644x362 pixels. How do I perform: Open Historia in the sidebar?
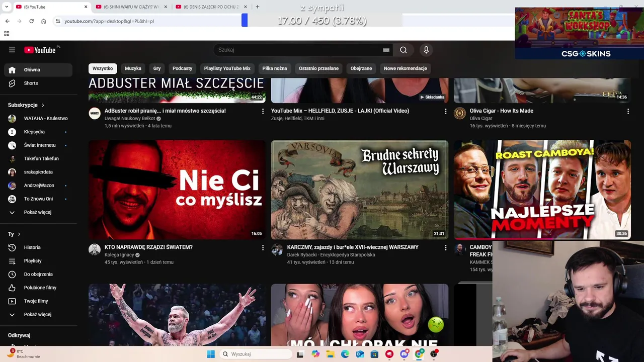38,247
